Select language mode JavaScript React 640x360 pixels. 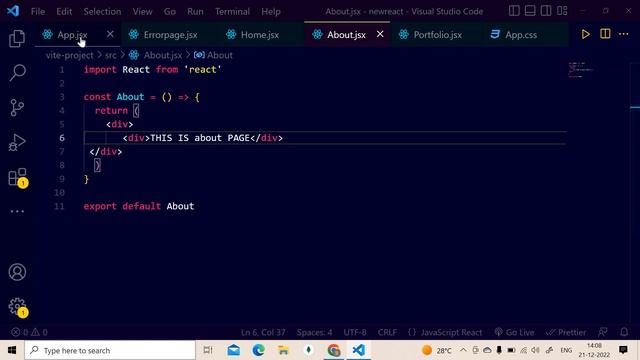coord(445,332)
